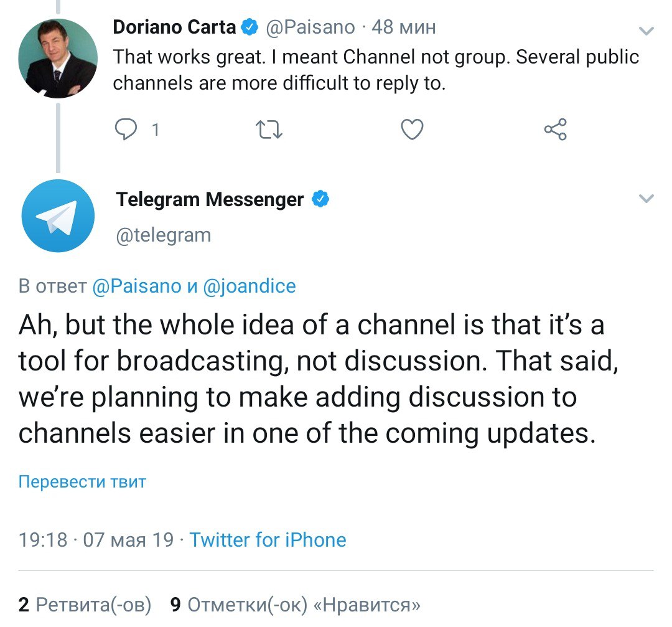Screen dimensions: 672x627
Task: Share Doriano Carta's tweet
Action: [555, 130]
